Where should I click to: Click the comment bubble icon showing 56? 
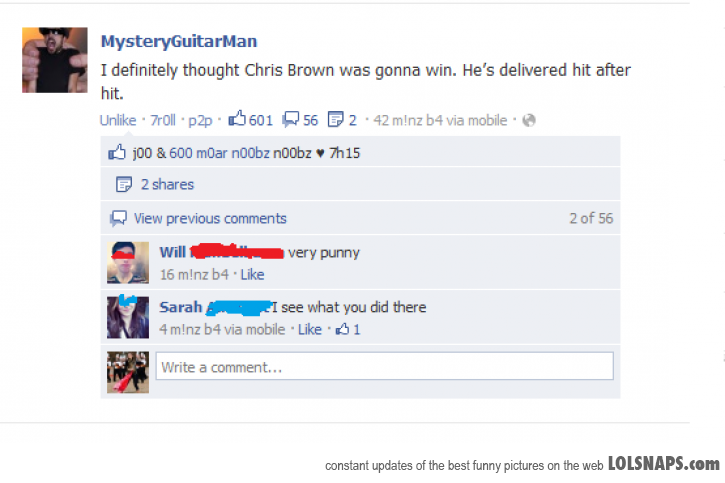[x=291, y=120]
